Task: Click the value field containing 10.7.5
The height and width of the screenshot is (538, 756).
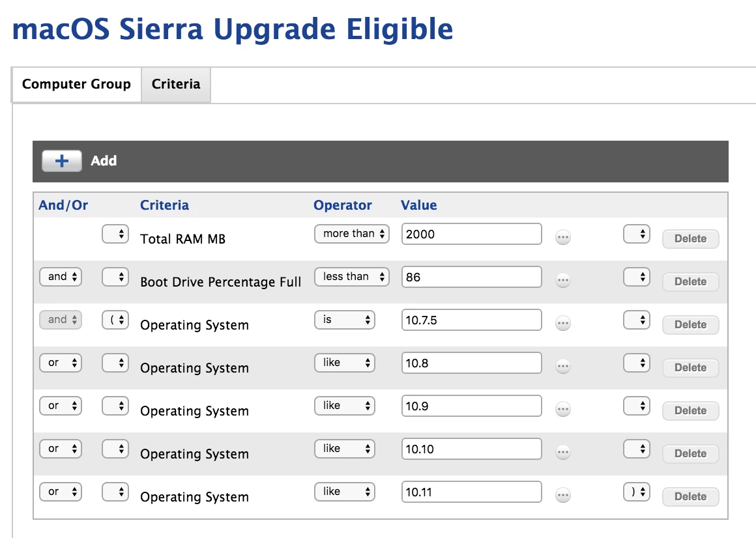Action: coord(472,320)
